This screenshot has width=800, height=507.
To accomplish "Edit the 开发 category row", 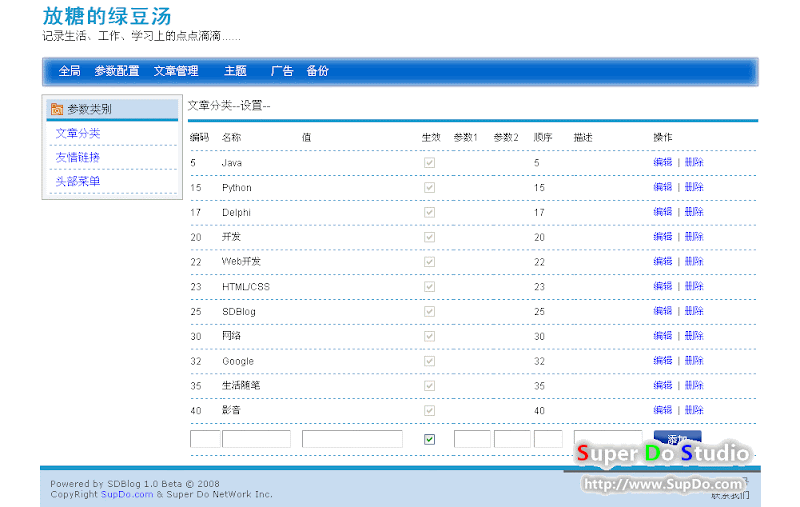I will coord(663,237).
